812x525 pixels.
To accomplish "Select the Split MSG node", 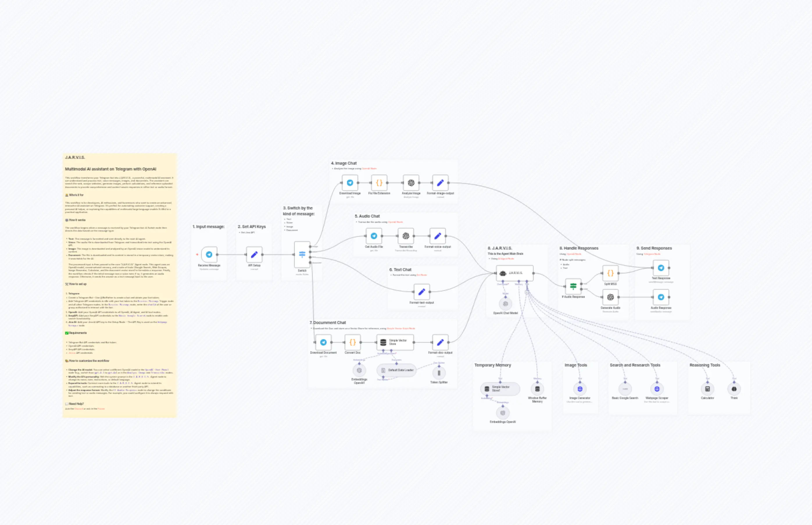I will 611,273.
